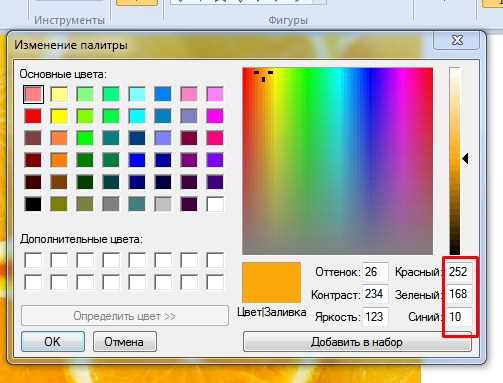
Task: Click the Синий value field showing 10
Action: click(x=459, y=316)
